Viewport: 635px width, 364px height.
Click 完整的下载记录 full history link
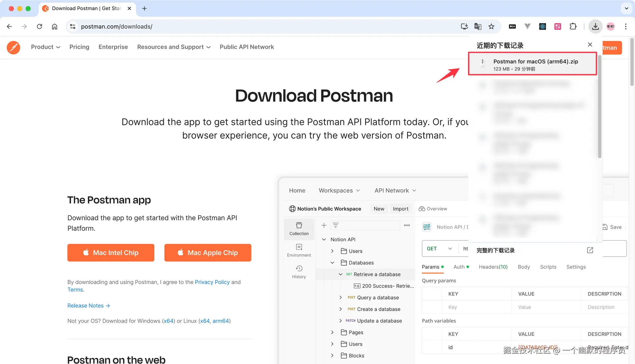point(496,250)
